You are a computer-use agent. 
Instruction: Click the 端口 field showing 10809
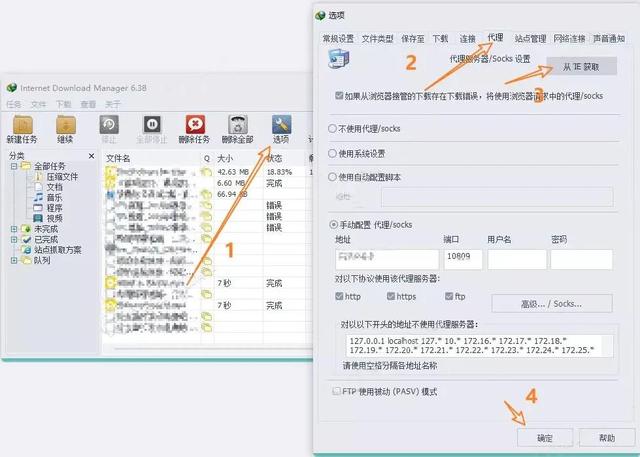coord(463,260)
